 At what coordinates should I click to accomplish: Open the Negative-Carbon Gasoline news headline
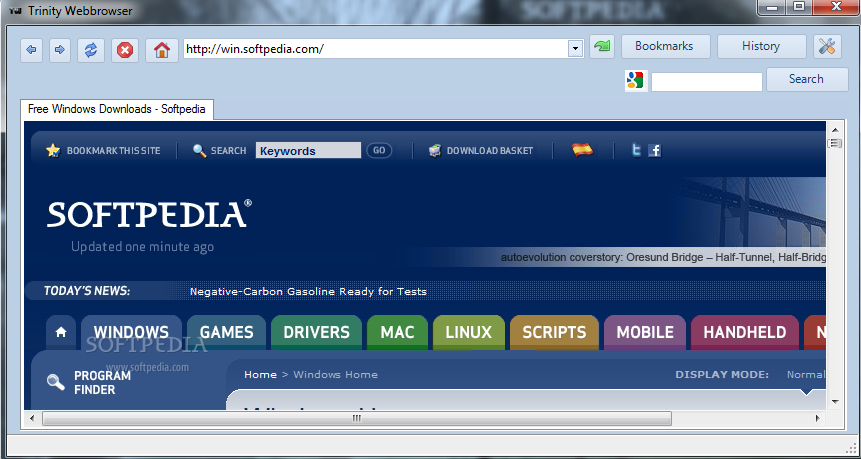[x=308, y=292]
